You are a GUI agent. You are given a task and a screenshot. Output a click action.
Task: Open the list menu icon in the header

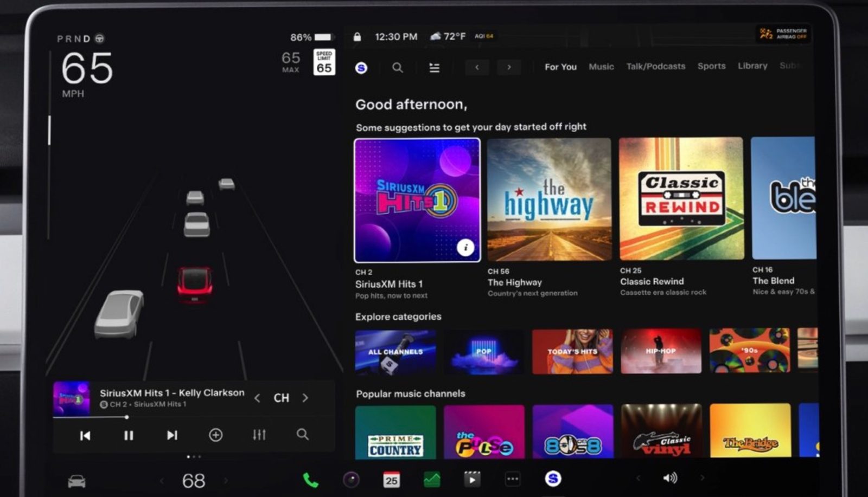pyautogui.click(x=435, y=68)
